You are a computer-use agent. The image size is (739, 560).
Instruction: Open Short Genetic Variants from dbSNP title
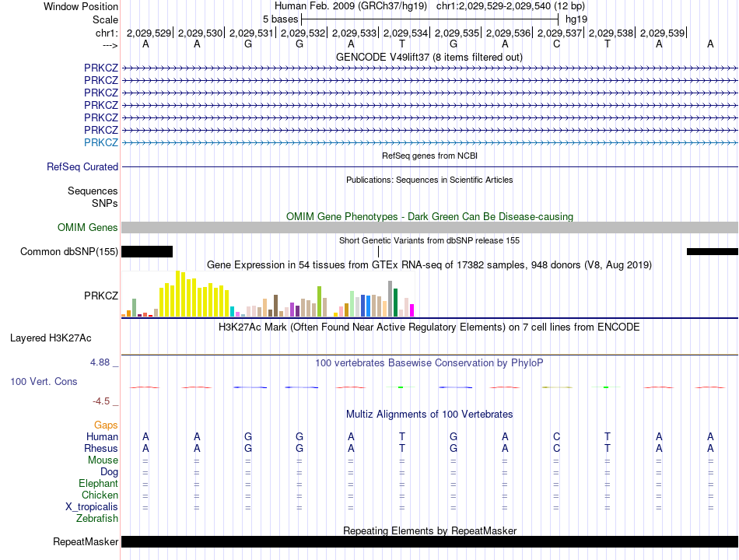pyautogui.click(x=429, y=240)
